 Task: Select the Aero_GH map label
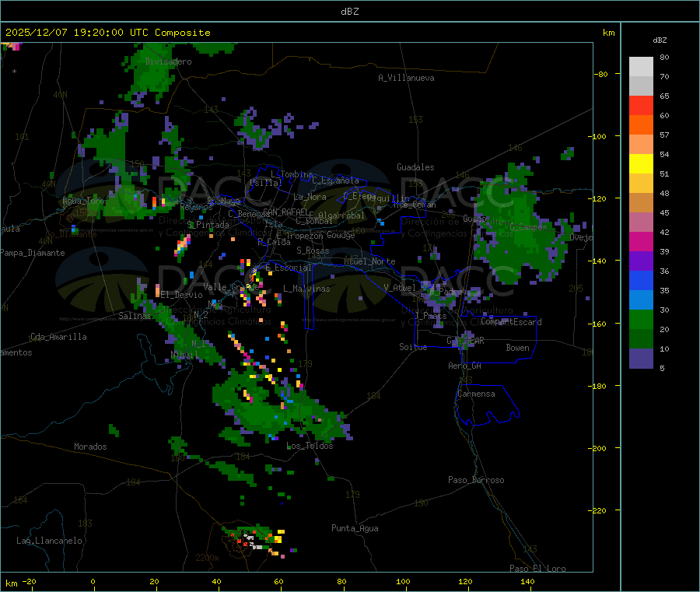465,366
